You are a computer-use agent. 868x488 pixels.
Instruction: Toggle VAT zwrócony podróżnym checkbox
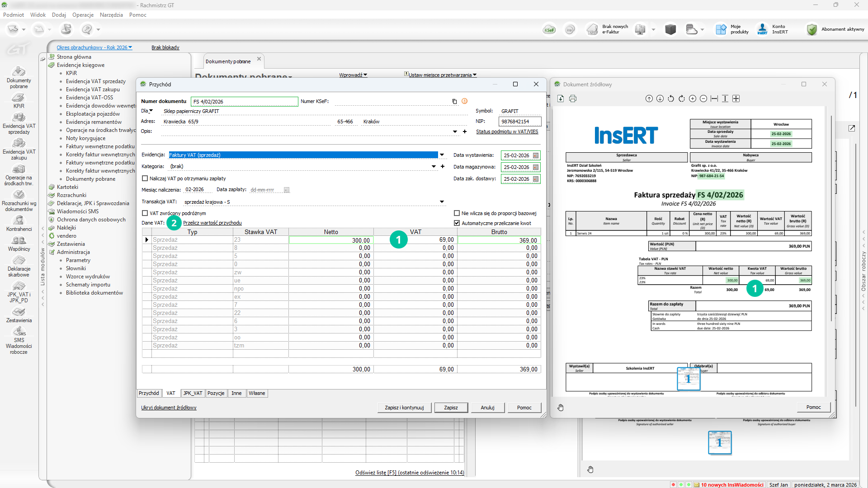(x=145, y=213)
